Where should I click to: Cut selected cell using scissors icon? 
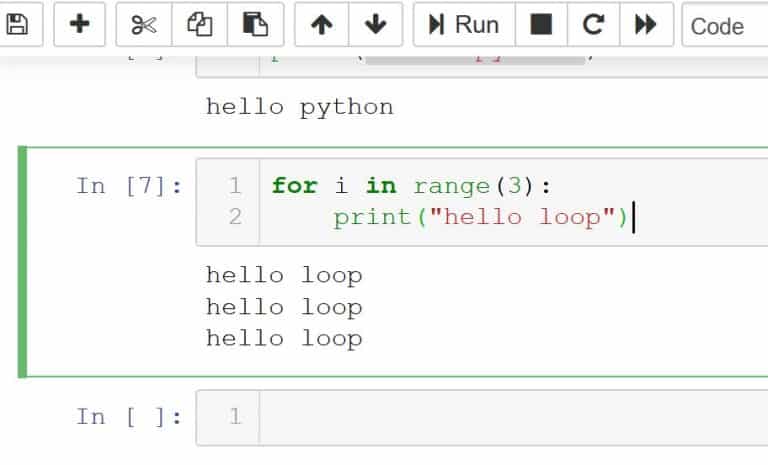pyautogui.click(x=144, y=25)
